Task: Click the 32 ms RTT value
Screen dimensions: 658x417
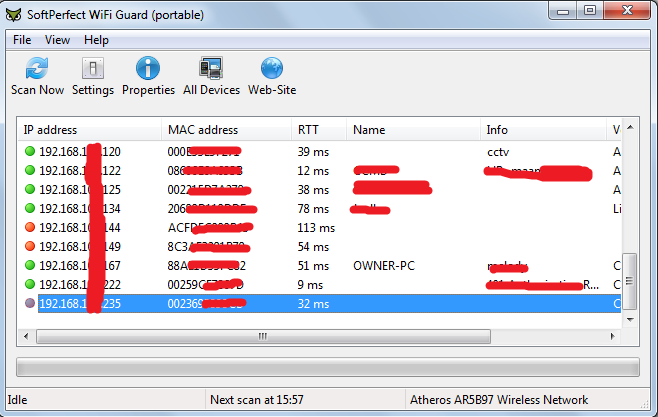Action: pyautogui.click(x=313, y=304)
